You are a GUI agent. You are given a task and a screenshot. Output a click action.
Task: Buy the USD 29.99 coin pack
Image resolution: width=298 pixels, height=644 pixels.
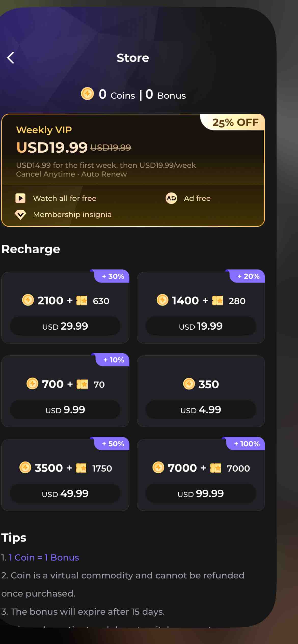65,326
